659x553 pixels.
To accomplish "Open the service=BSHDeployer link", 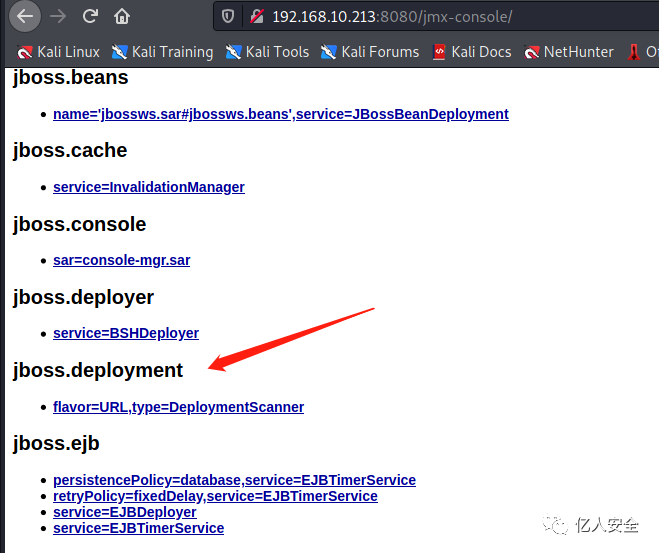I will 126,333.
